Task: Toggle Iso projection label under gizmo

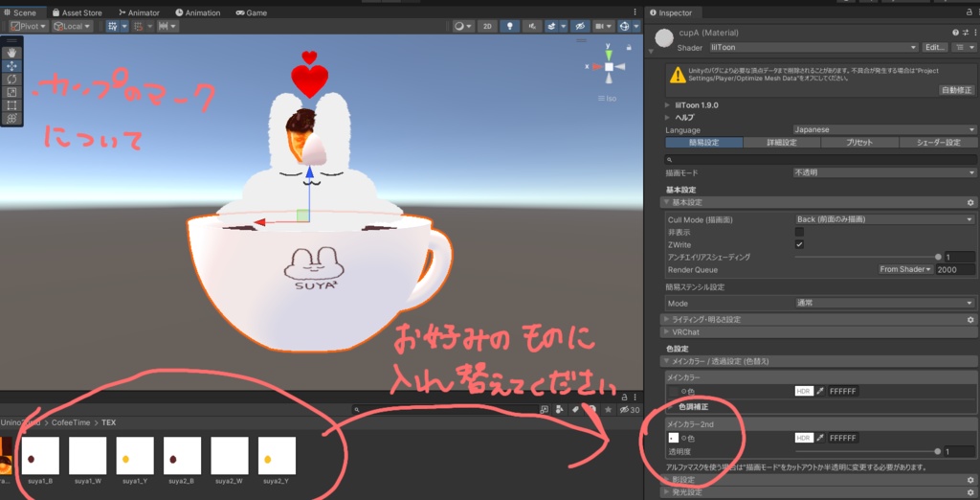Action: pos(608,99)
